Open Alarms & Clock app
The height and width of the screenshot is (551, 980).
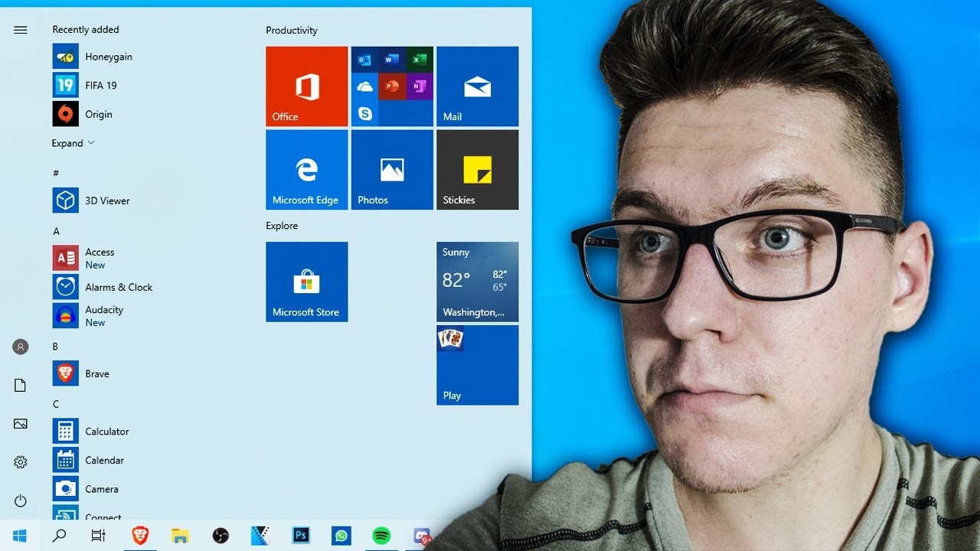coord(103,287)
